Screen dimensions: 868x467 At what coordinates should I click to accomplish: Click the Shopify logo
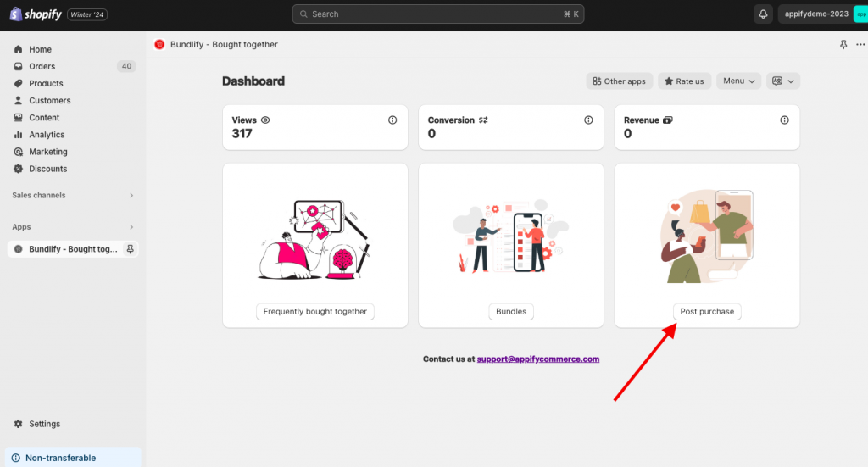pyautogui.click(x=36, y=14)
